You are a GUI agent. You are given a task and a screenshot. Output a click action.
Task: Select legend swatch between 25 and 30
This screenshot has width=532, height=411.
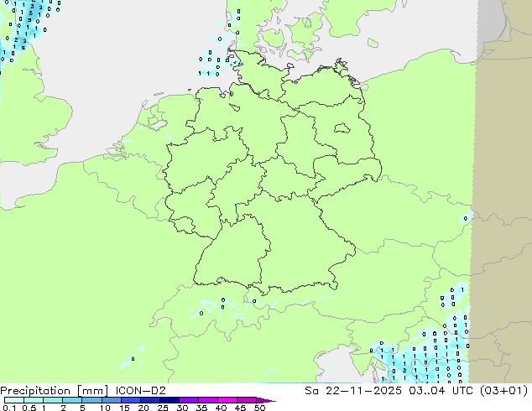[x=169, y=400]
